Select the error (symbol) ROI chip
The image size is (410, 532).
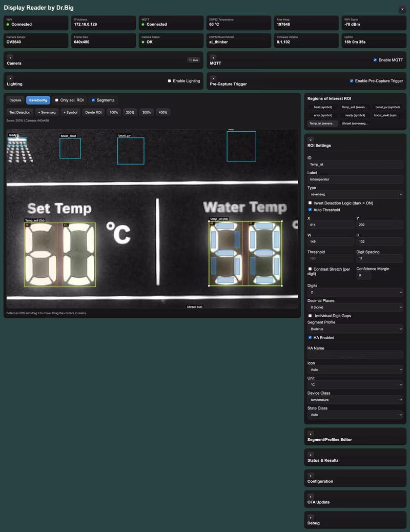(x=323, y=115)
